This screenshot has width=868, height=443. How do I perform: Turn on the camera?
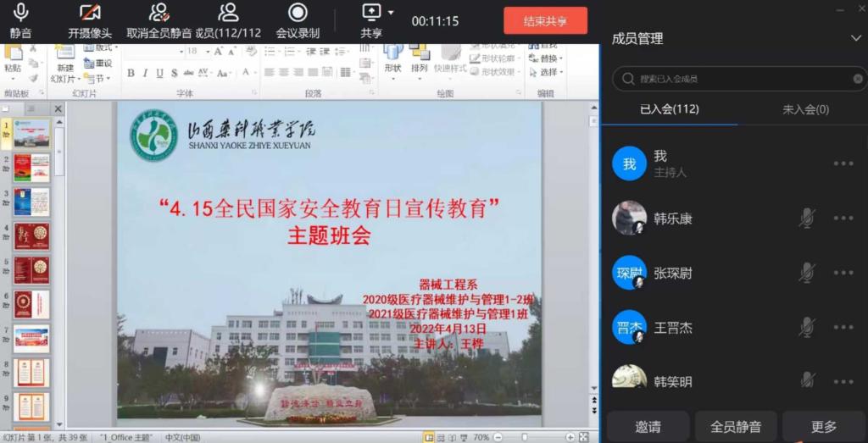point(90,13)
